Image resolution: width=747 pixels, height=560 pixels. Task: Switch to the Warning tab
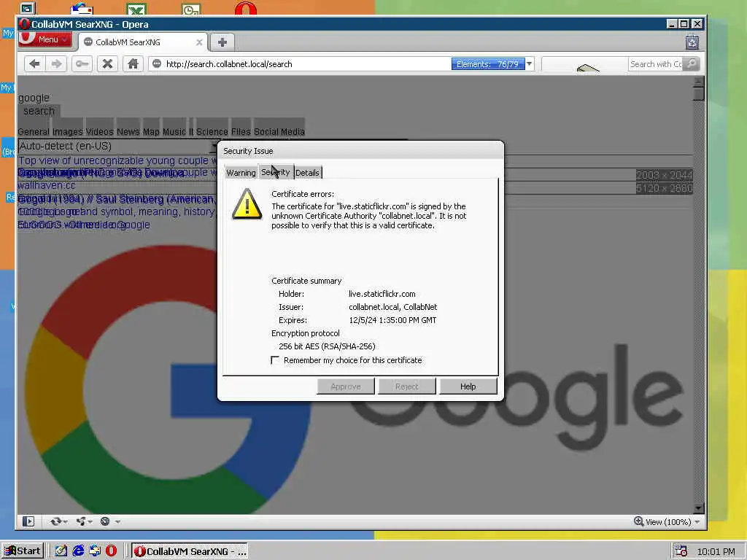pyautogui.click(x=241, y=172)
